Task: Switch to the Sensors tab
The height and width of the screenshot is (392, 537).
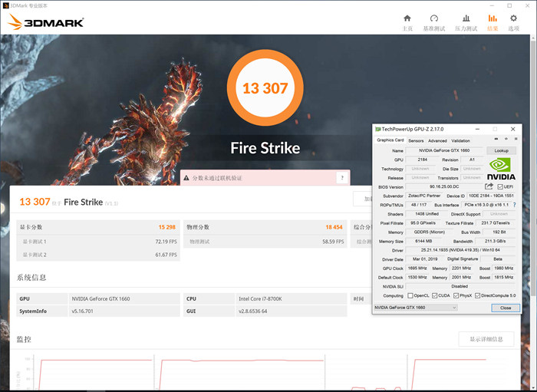Action: [416, 140]
